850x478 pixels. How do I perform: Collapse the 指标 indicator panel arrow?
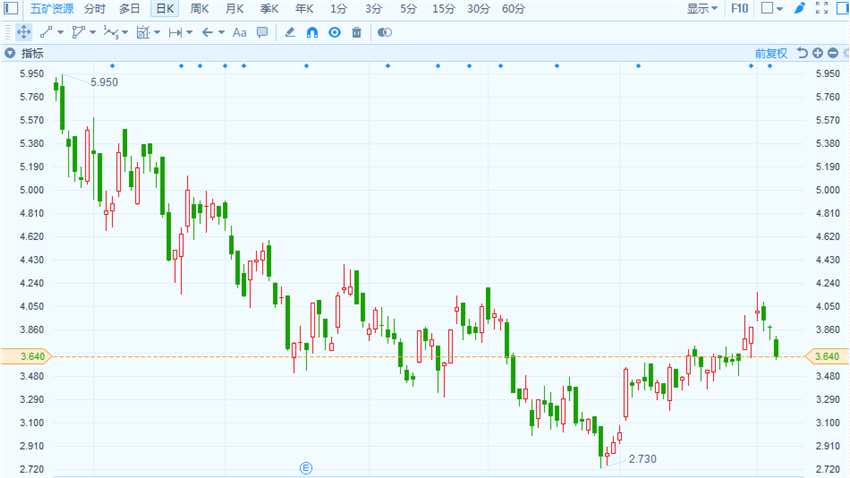click(x=9, y=53)
